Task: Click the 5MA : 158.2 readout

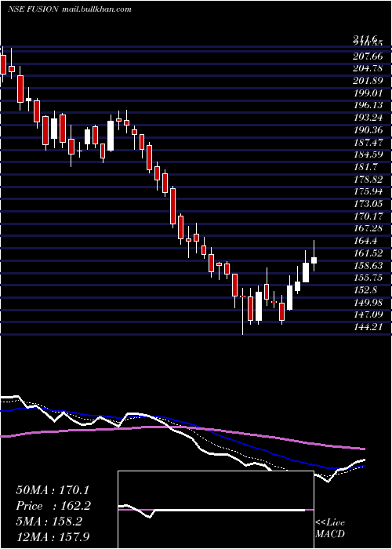Action: 49,522
